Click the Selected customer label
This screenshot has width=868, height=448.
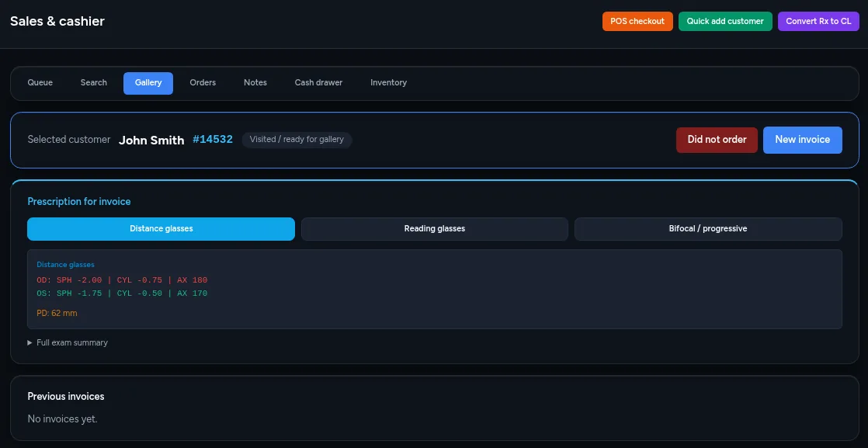[x=69, y=140]
